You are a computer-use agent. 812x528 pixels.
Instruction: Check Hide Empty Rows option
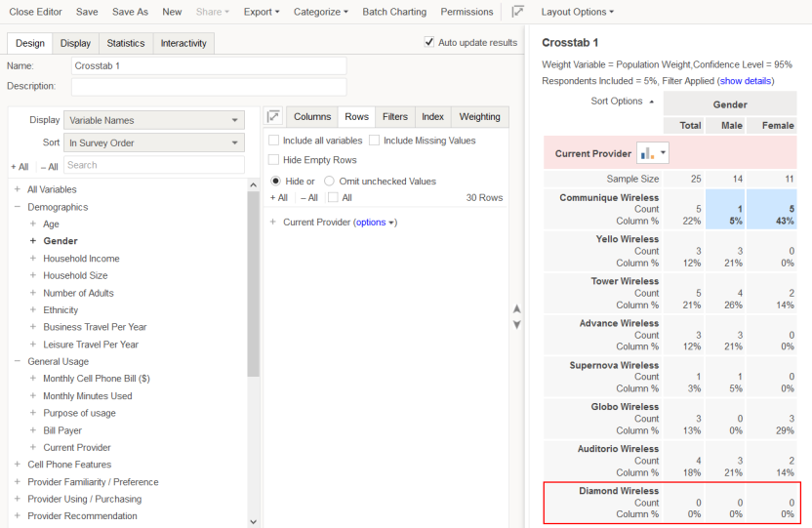[x=274, y=159]
